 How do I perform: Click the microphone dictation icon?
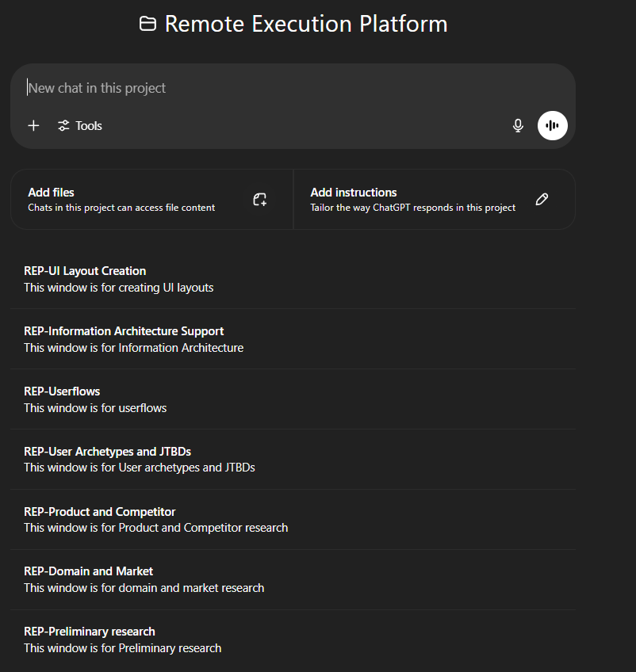pos(518,125)
